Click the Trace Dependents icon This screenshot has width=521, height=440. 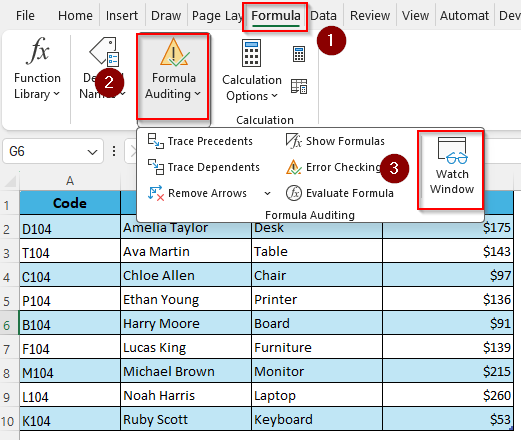156,167
